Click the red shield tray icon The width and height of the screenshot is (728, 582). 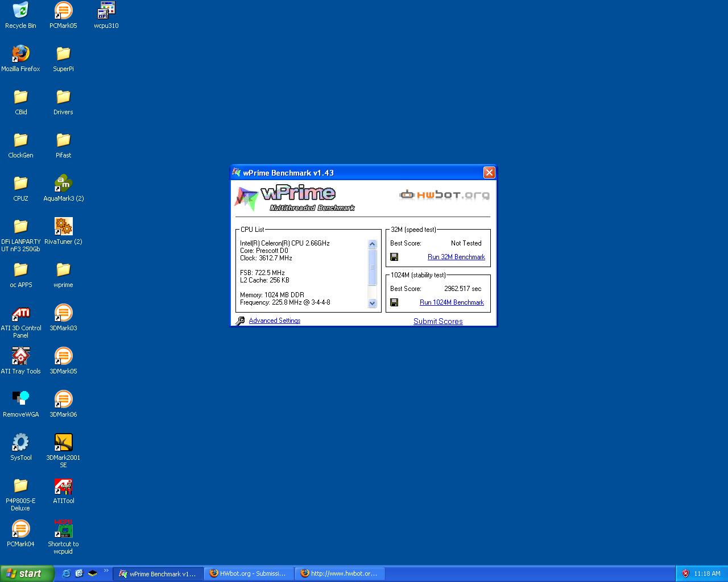tap(685, 573)
